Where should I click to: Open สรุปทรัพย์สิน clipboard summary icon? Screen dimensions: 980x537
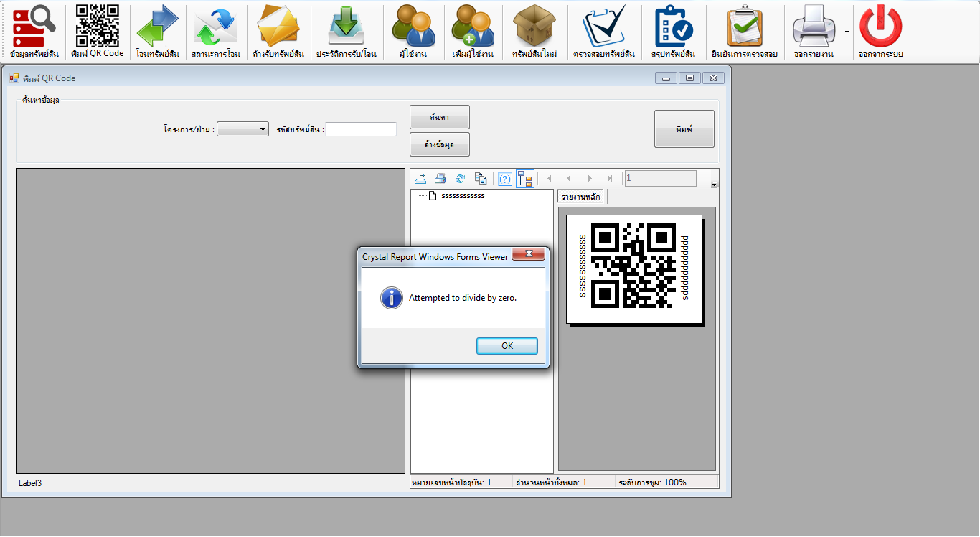pyautogui.click(x=673, y=32)
